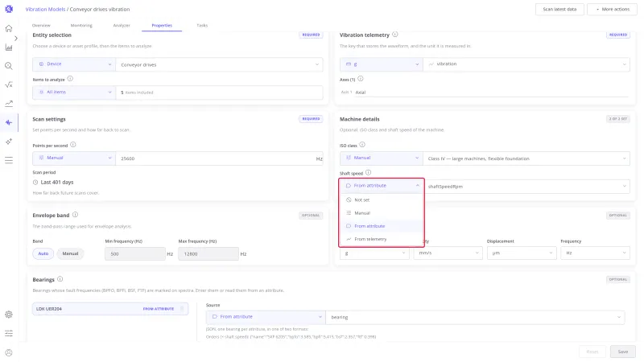
Task: Choose From telemetry in shaft speed menu
Action: (x=382, y=239)
